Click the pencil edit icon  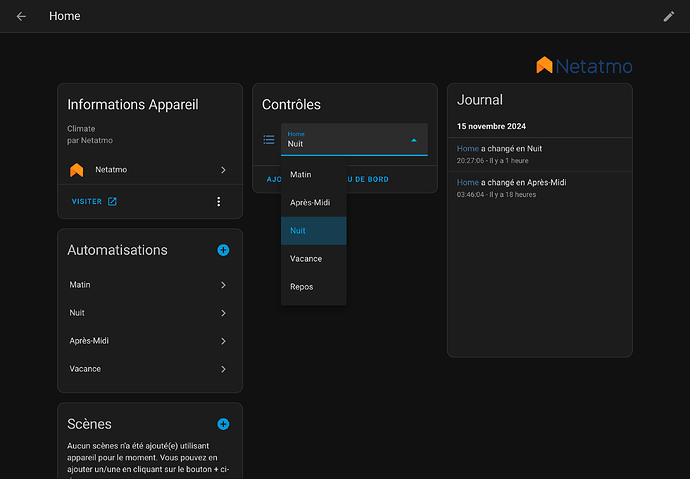(669, 16)
